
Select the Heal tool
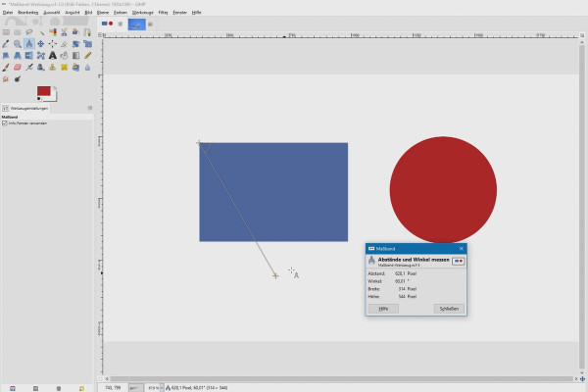pos(64,68)
